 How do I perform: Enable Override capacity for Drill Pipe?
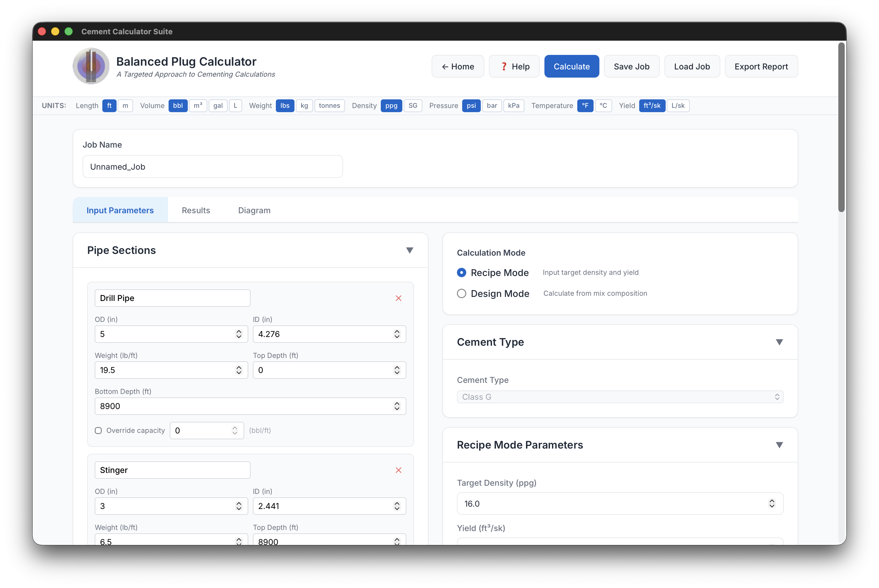pyautogui.click(x=98, y=431)
